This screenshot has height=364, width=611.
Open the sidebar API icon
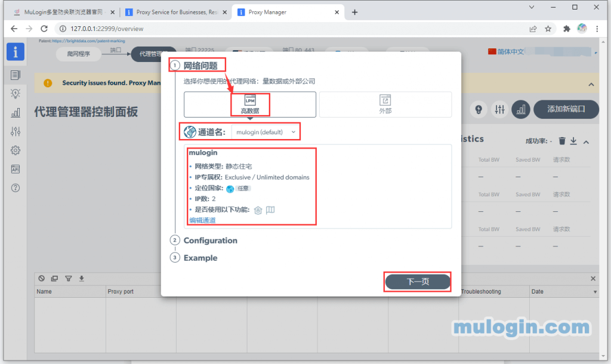tap(16, 169)
